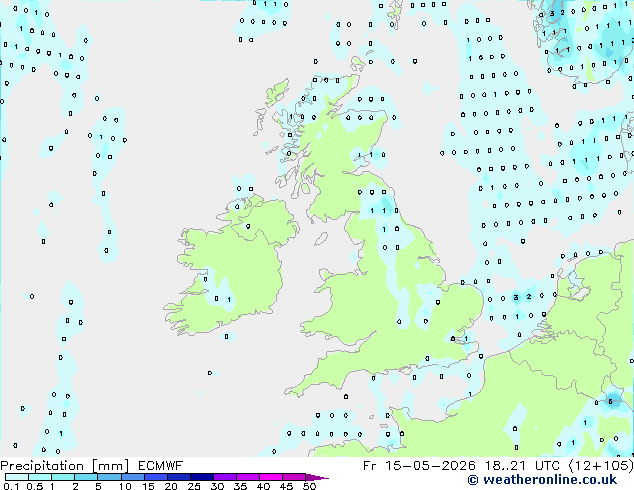The height and width of the screenshot is (490, 634).
Task: Pick the 1–2 mm legend swatch
Action: click(x=63, y=477)
